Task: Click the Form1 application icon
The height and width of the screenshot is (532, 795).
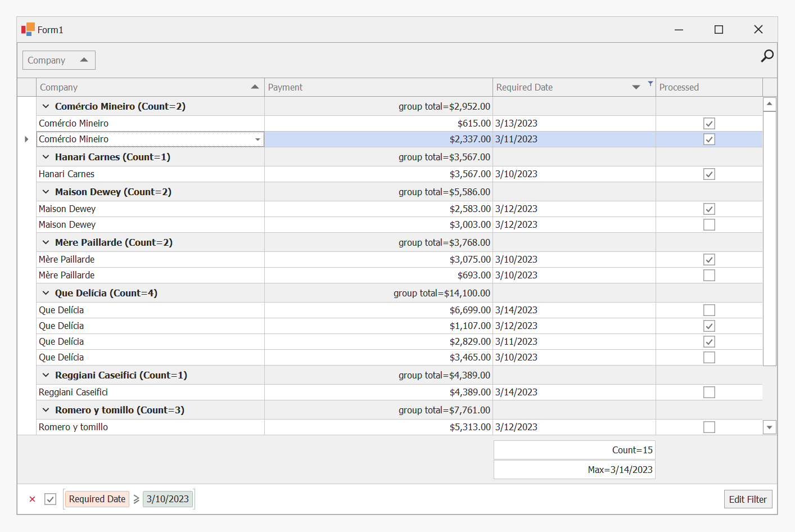Action: coord(28,29)
